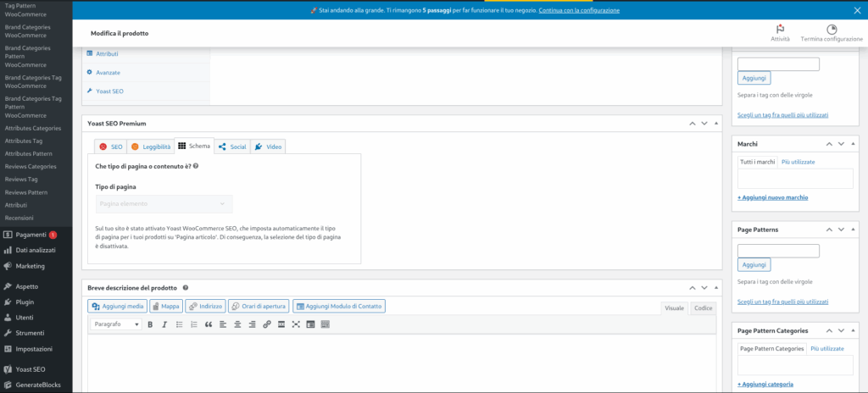
Task: Move the Marchi panel down
Action: pos(841,144)
